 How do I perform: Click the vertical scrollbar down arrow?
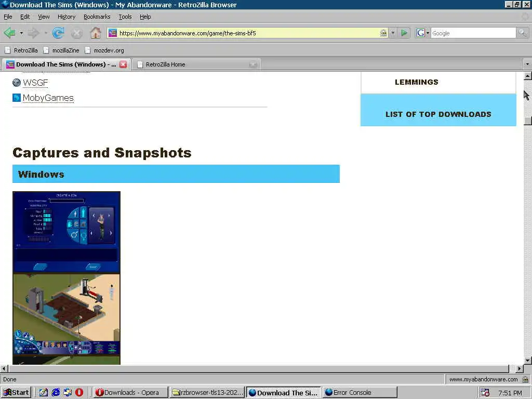527,361
